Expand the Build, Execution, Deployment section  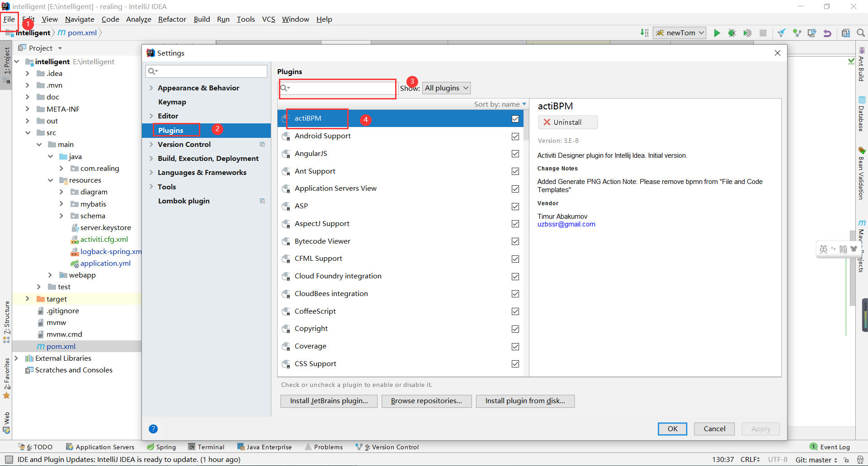click(x=151, y=159)
